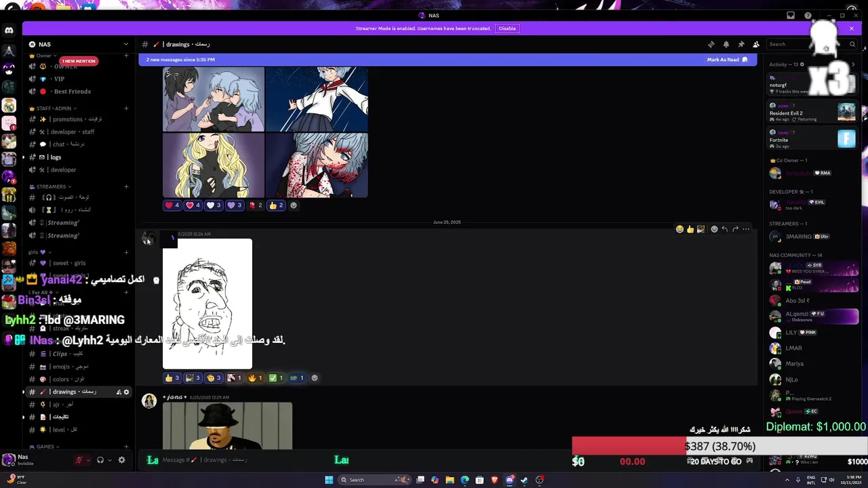
Task: Open Resident Evil 2 activity card
Action: [x=813, y=112]
